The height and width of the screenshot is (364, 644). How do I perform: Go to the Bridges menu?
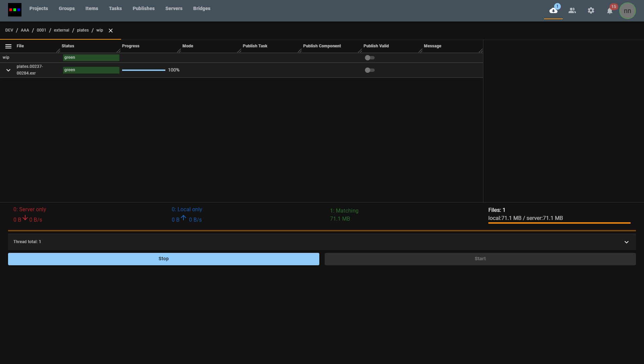click(x=202, y=8)
